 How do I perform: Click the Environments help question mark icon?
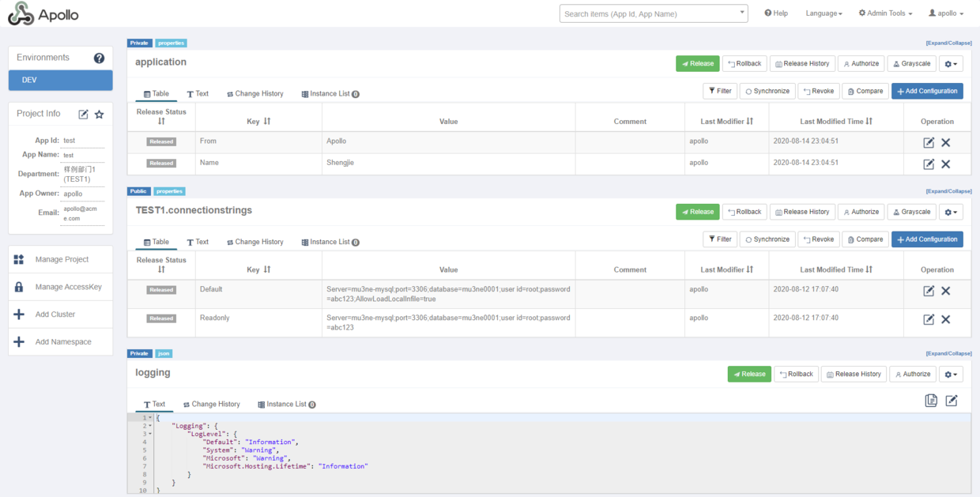99,58
